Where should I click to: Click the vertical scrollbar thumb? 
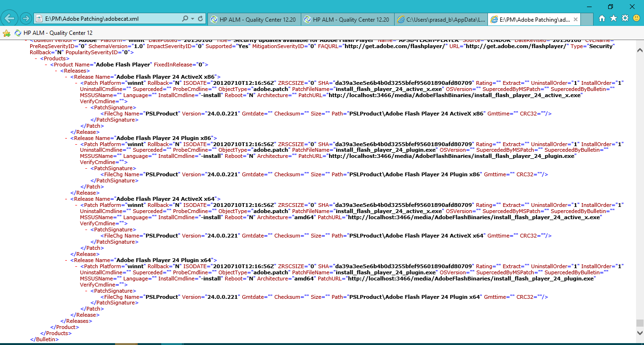point(640,323)
